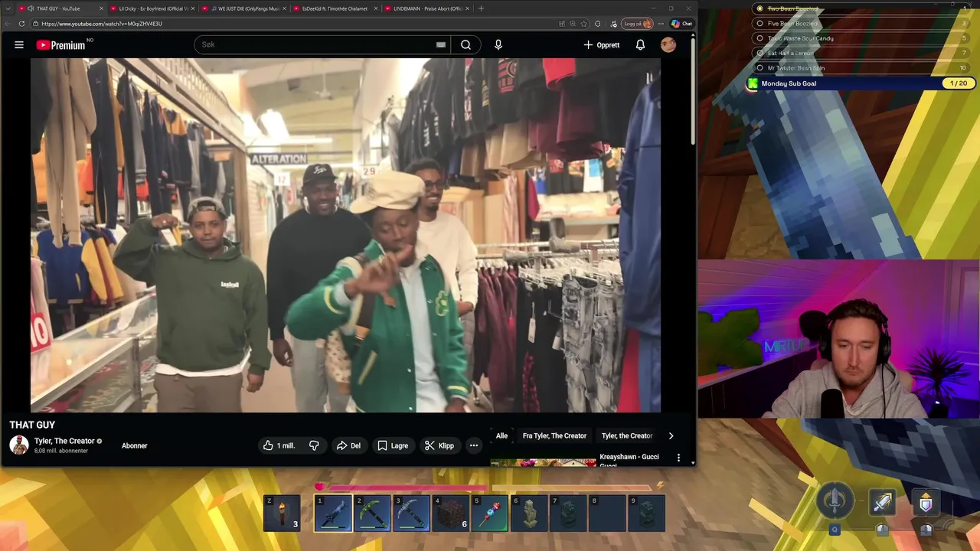Open Tyler, The Creator channel avatar
The width and height of the screenshot is (980, 551).
[x=19, y=445]
